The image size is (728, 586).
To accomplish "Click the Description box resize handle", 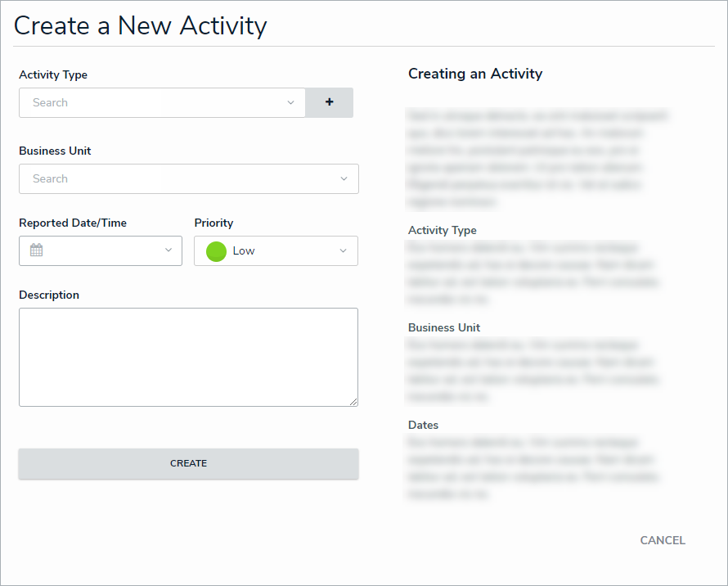I will (354, 402).
